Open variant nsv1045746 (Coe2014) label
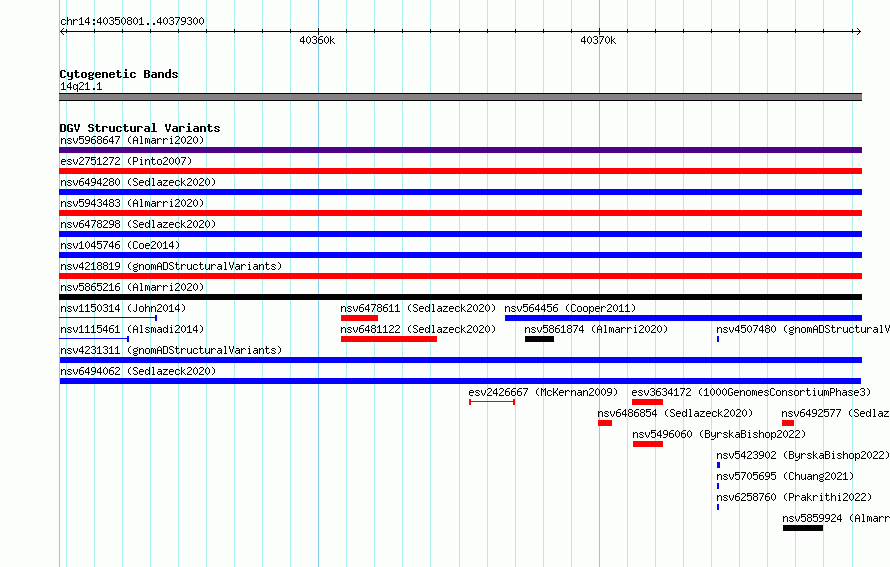The height and width of the screenshot is (567, 890). coord(120,245)
